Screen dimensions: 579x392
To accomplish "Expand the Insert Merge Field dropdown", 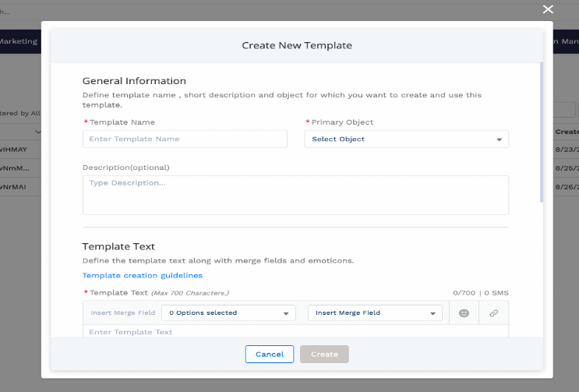I will click(x=375, y=313).
